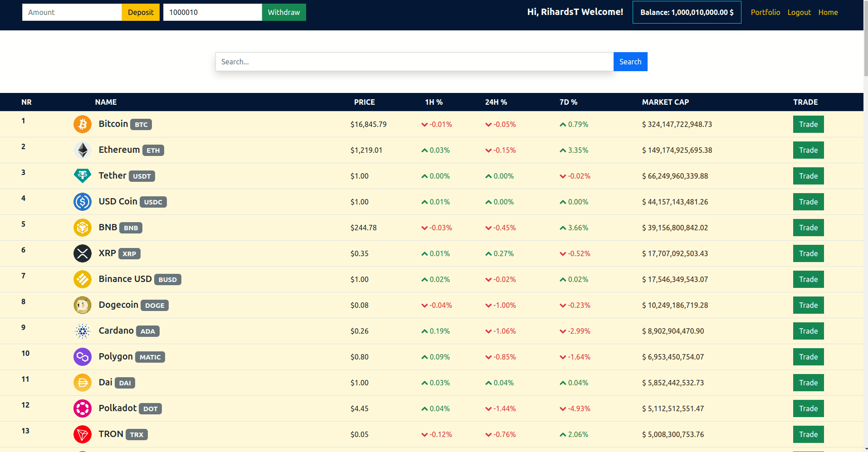Click the Dogecoin logo icon
This screenshot has width=868, height=452.
point(83,305)
